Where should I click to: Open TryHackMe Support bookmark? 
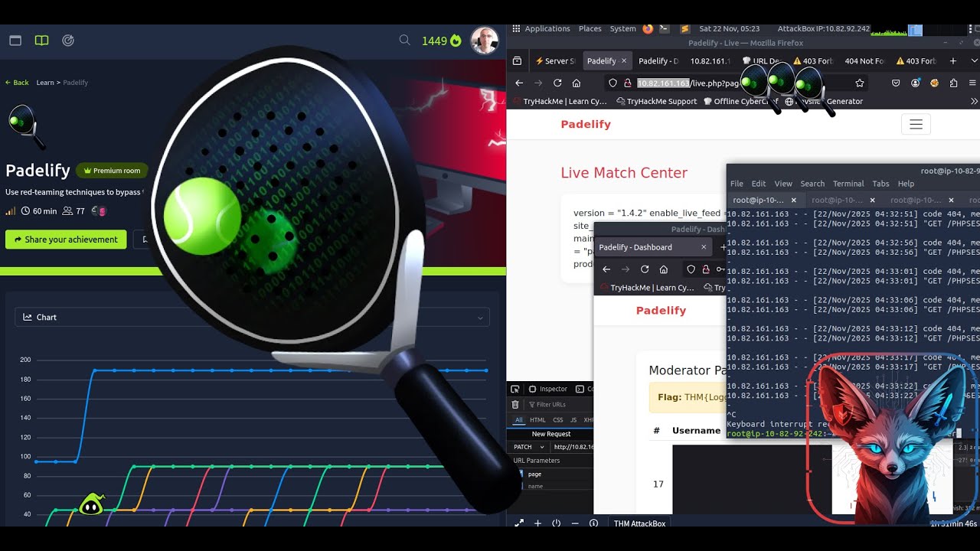(656, 101)
